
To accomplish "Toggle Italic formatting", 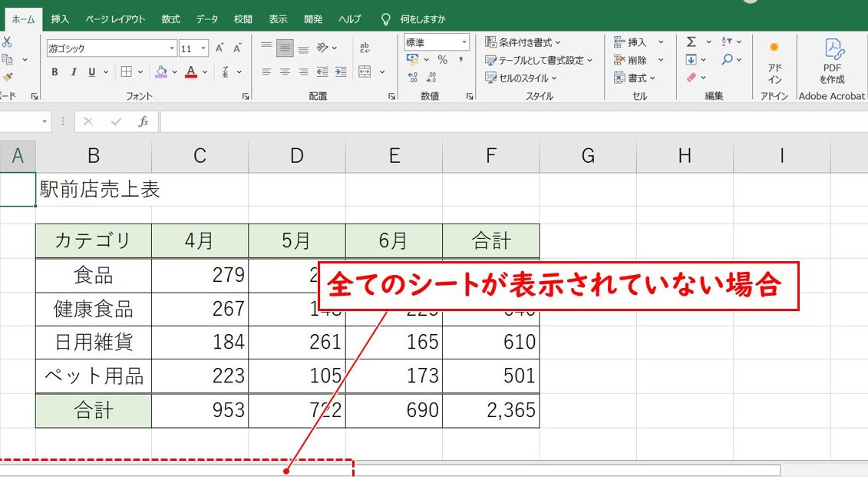I will tap(73, 71).
